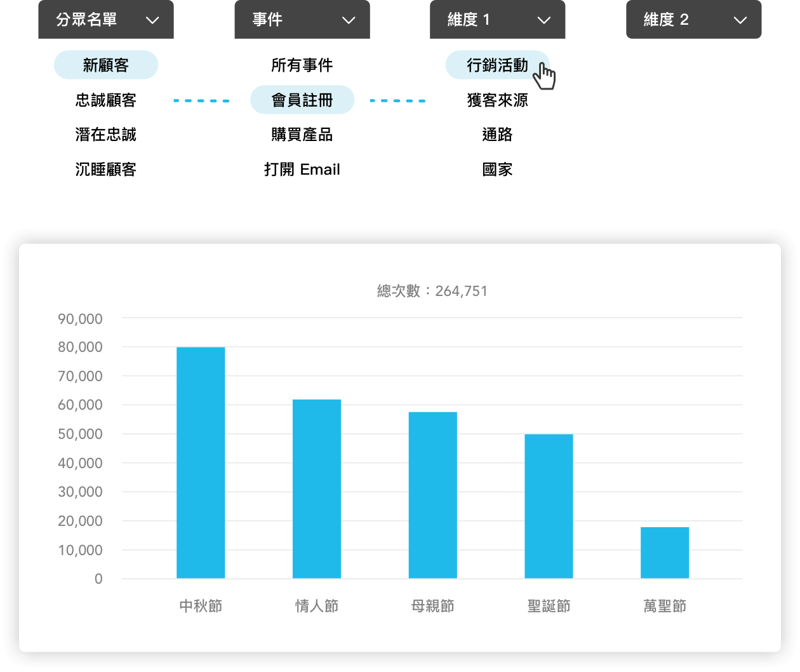Viewport: 800px width, 672px height.
Task: Select 購買產品 event option
Action: [302, 135]
